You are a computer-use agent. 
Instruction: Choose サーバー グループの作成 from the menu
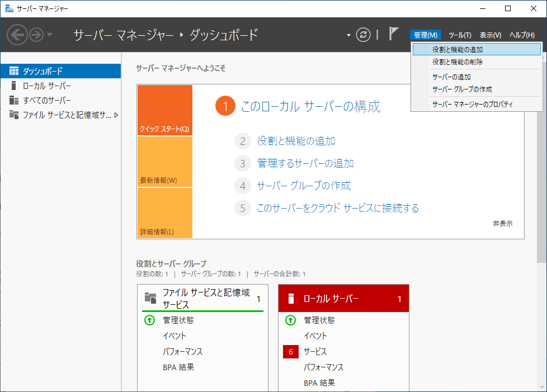click(x=477, y=89)
